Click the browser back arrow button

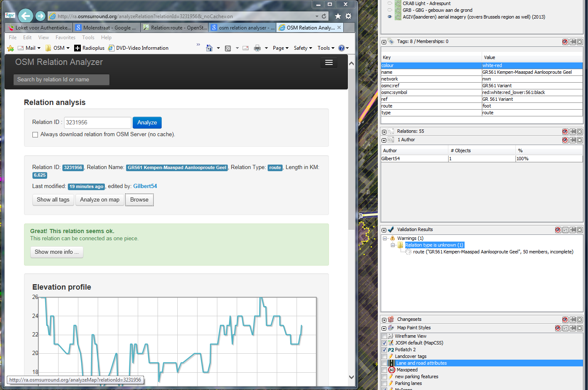click(26, 16)
